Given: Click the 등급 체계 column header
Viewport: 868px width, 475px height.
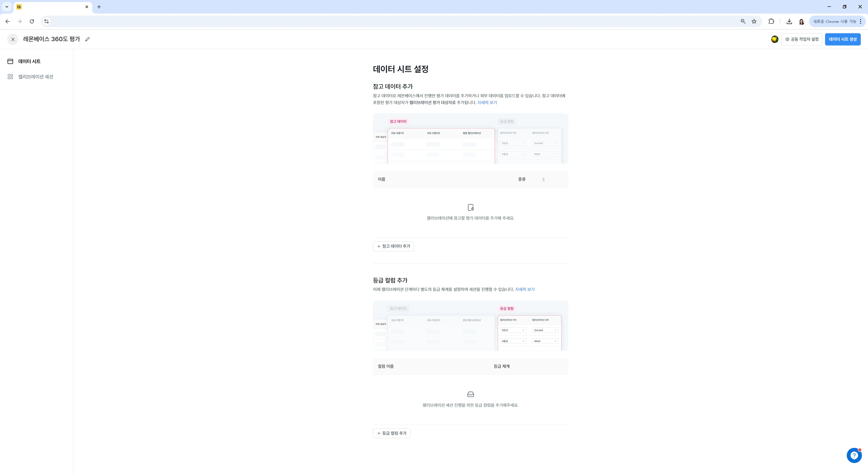Looking at the screenshot, I should [501, 366].
